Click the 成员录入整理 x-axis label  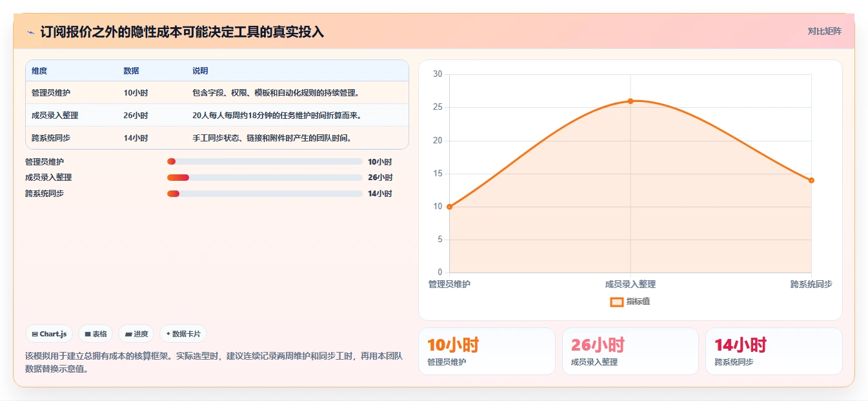[631, 284]
